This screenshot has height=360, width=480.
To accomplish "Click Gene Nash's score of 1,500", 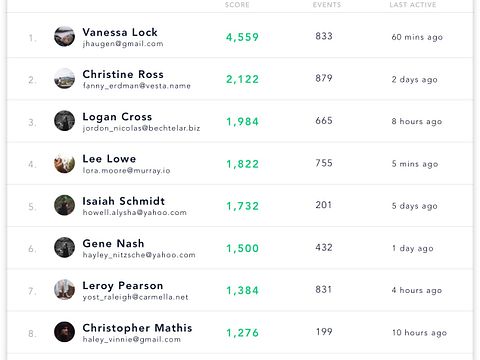I will pos(243,248).
